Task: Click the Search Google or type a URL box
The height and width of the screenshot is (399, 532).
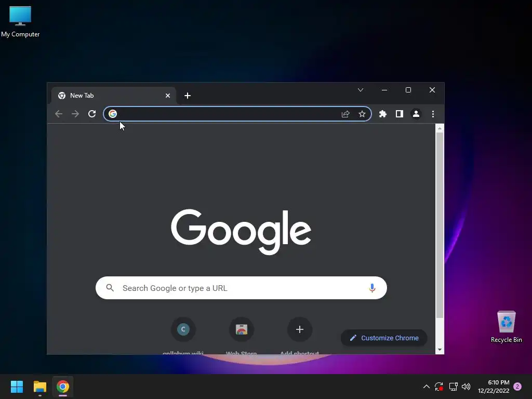Action: click(241, 288)
